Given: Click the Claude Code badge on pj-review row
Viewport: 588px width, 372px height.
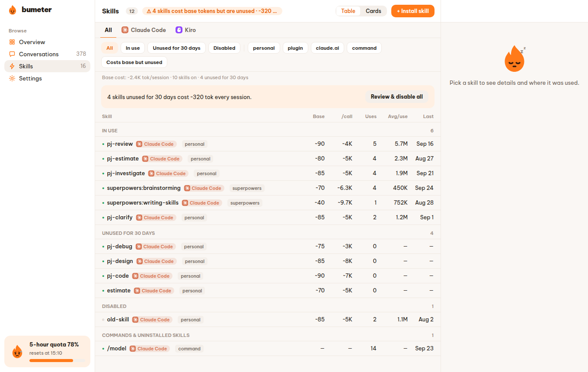Looking at the screenshot, I should (x=156, y=144).
